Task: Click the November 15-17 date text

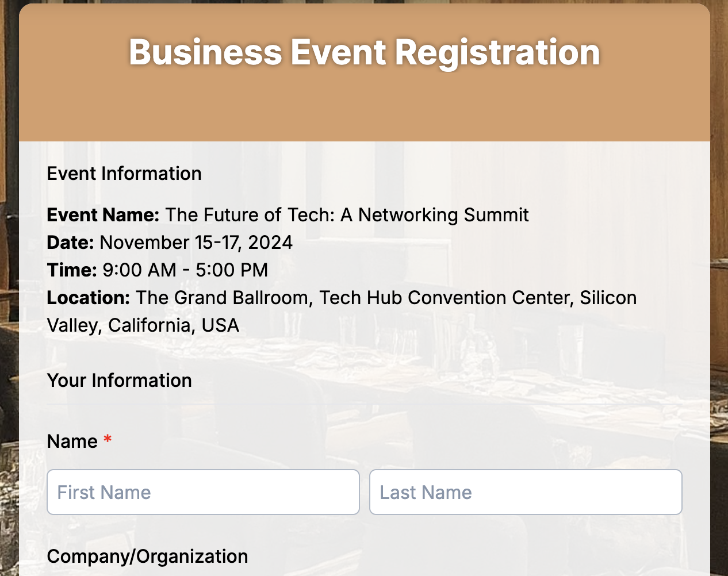Action: coord(196,243)
